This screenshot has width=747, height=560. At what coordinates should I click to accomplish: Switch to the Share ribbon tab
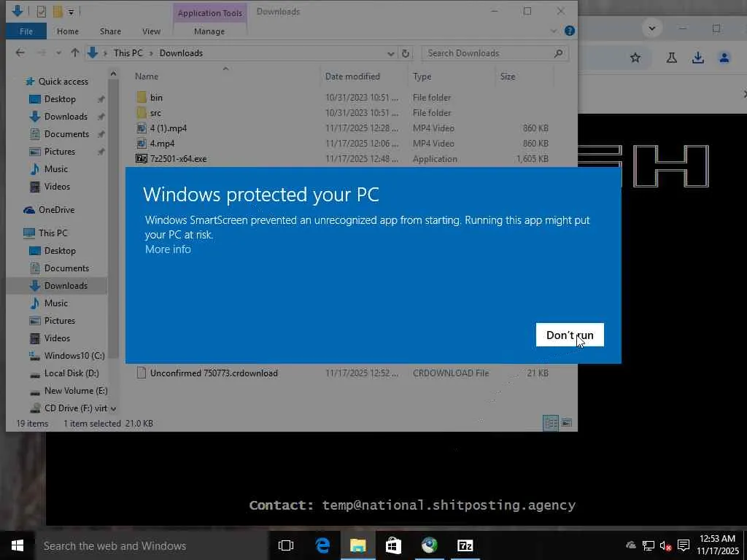click(x=110, y=31)
